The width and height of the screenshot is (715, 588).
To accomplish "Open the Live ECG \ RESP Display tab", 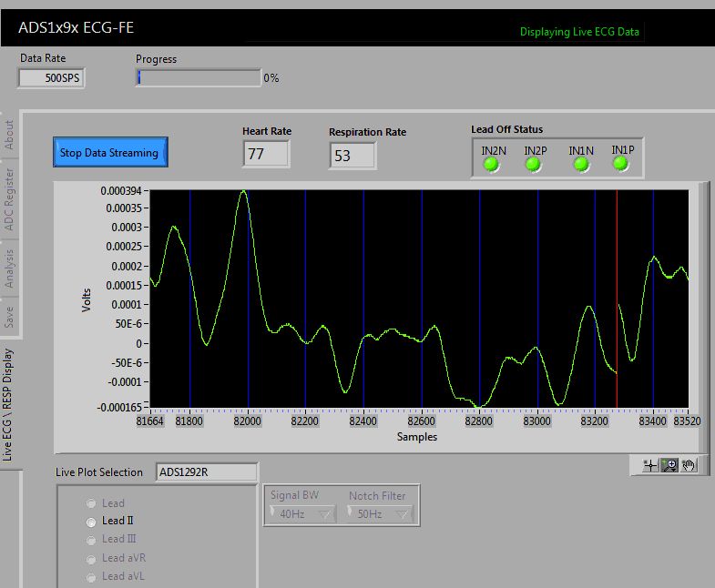I will (8, 405).
